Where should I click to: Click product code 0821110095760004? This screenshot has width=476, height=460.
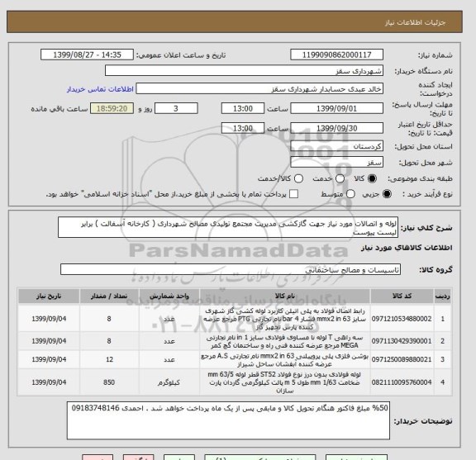402,382
